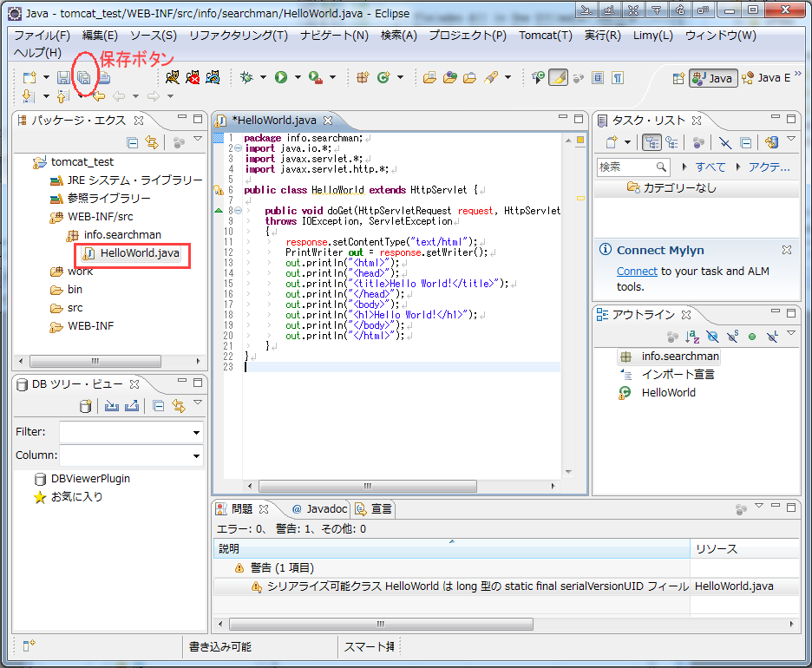The width and height of the screenshot is (812, 668).
Task: Create a new Java class icon
Action: point(383,78)
